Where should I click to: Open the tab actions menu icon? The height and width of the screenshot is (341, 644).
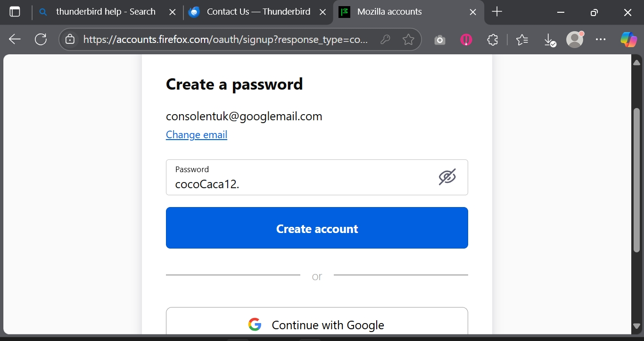point(15,12)
